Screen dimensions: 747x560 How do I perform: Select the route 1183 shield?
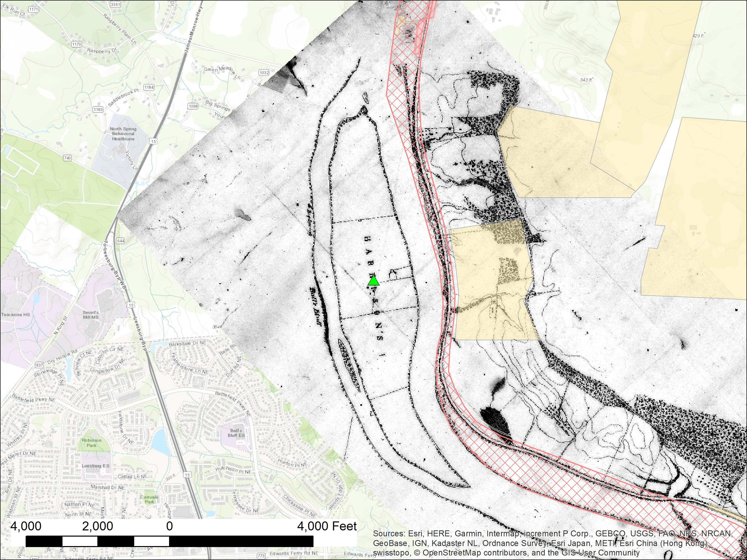coord(98,109)
